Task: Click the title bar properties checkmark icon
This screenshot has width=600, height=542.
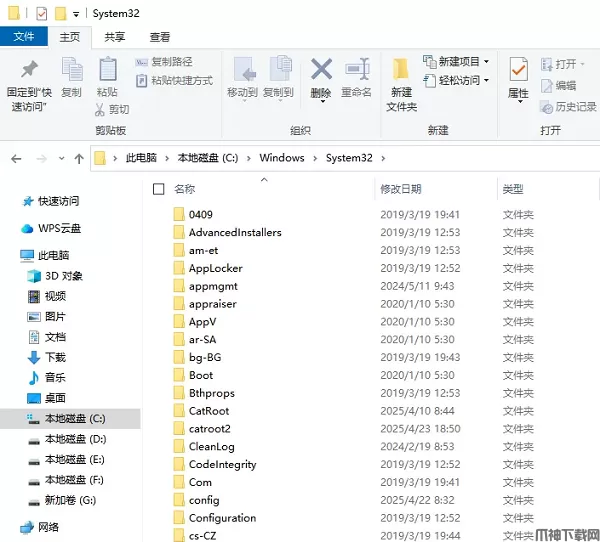Action: point(41,14)
